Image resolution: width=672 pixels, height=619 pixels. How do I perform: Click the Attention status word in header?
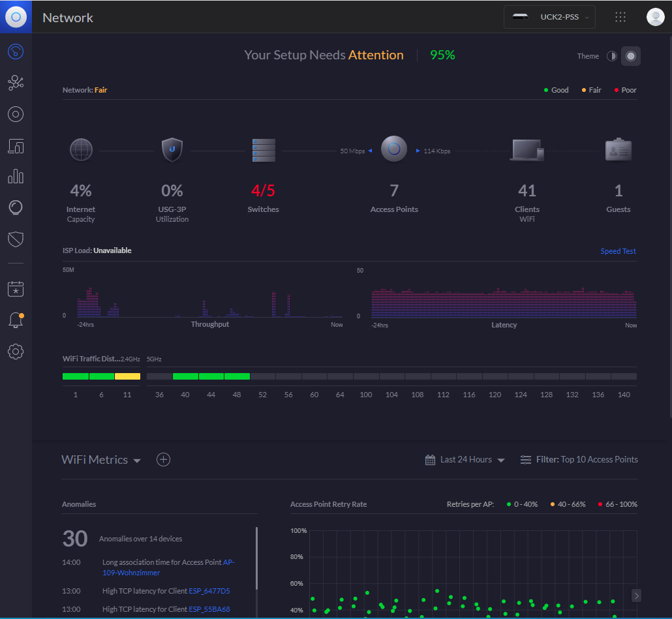click(376, 55)
